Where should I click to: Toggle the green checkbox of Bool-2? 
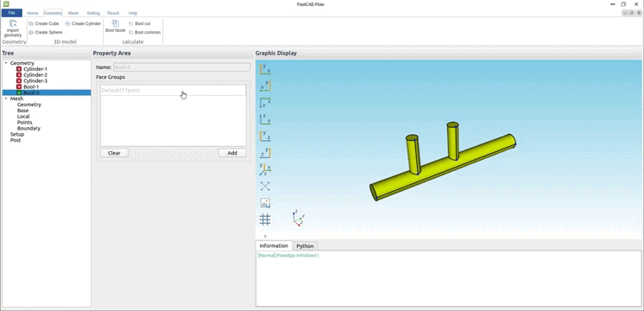point(19,92)
